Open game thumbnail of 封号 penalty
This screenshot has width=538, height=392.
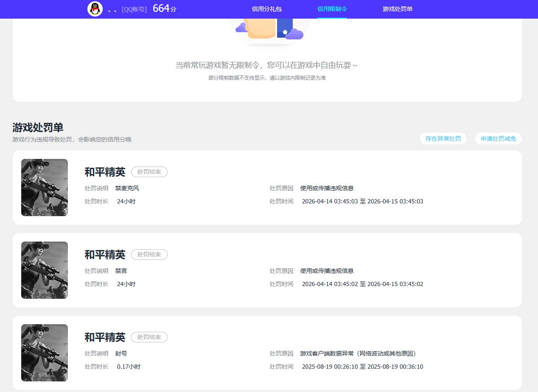[x=45, y=353]
